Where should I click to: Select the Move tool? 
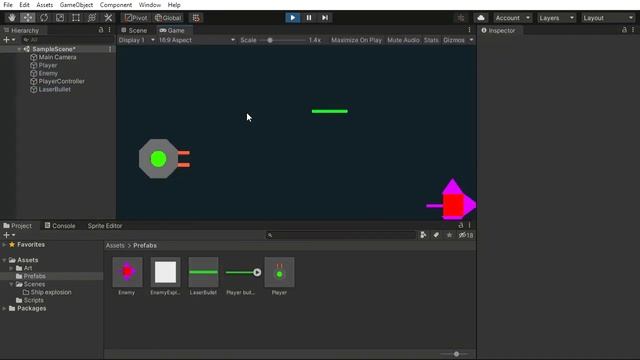click(28, 18)
